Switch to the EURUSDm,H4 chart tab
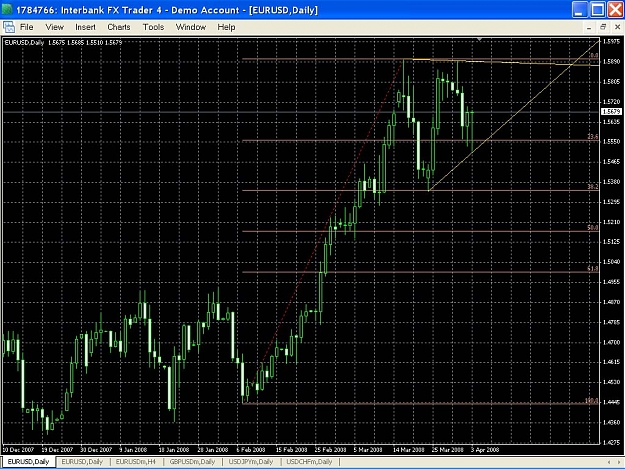This screenshot has height=469, width=625. 136,462
